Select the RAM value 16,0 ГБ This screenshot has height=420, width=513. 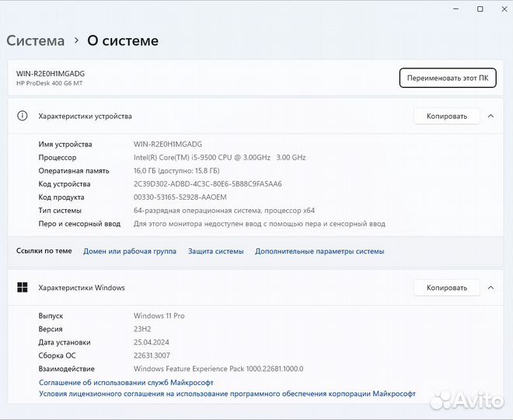coord(176,171)
